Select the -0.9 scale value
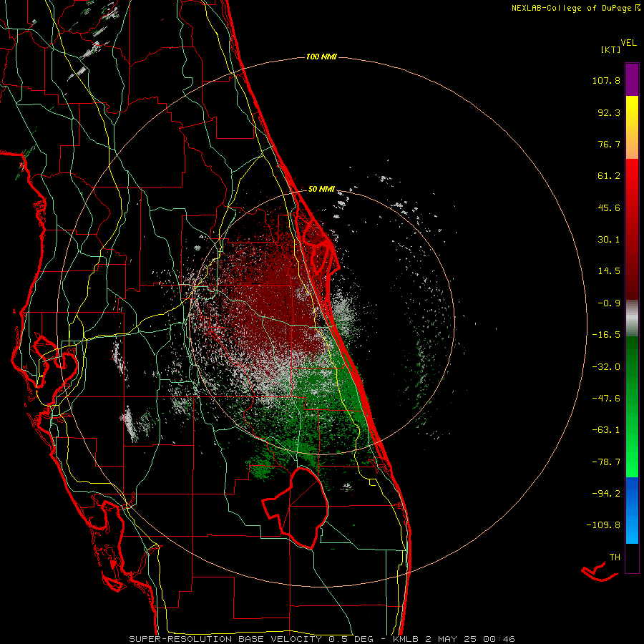Screen dimensions: 644x644 point(609,303)
